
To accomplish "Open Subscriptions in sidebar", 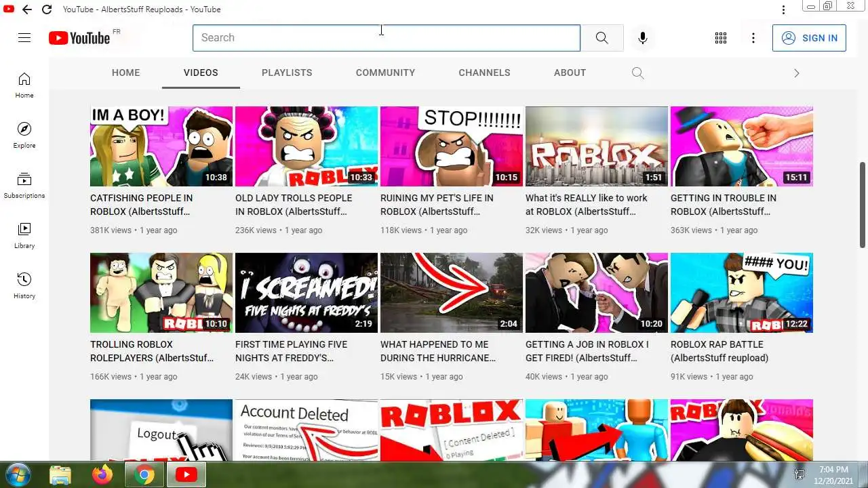I will click(x=24, y=186).
